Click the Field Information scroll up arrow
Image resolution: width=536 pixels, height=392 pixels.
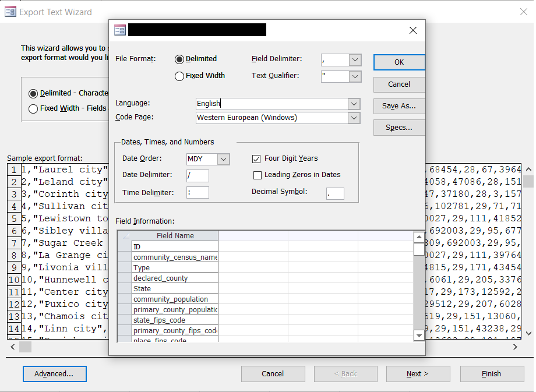click(x=419, y=237)
